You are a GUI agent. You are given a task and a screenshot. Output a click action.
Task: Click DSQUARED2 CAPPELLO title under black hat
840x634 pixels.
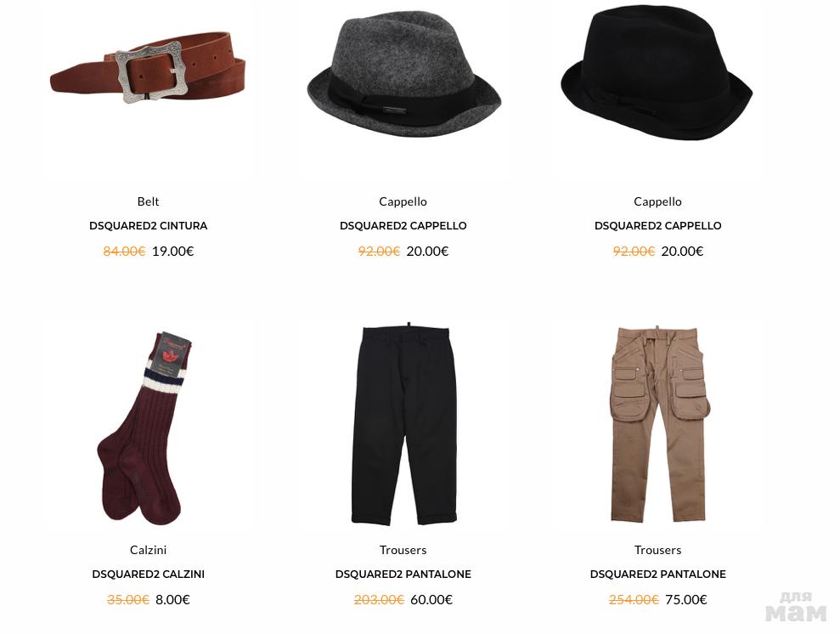(x=658, y=225)
